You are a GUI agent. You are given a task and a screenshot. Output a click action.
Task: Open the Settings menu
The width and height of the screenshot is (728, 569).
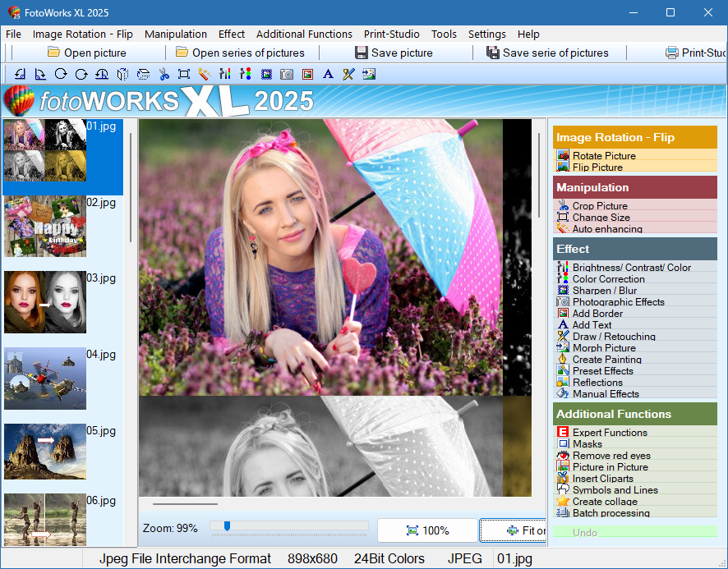486,34
